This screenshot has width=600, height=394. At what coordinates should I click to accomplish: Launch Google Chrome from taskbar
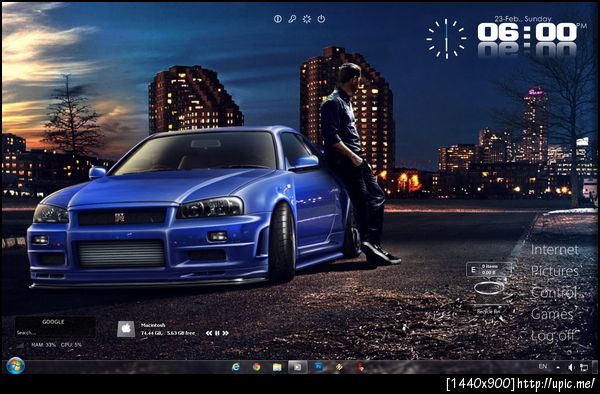click(256, 367)
